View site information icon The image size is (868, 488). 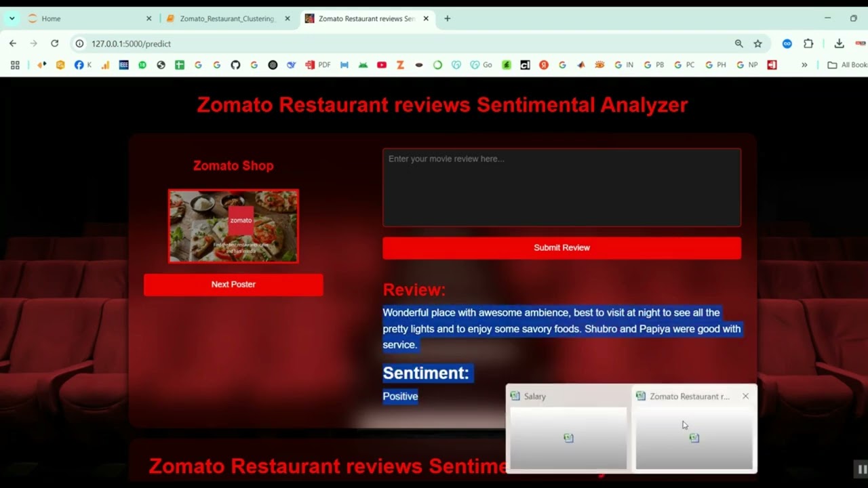coord(79,43)
